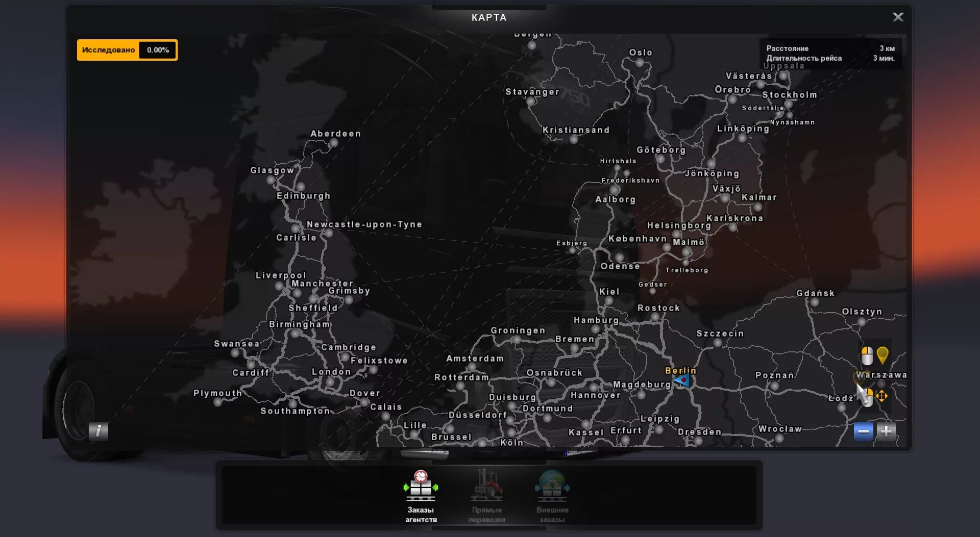The height and width of the screenshot is (537, 980).
Task: Select the Newcastle-upon-Tyne city label
Action: click(364, 224)
